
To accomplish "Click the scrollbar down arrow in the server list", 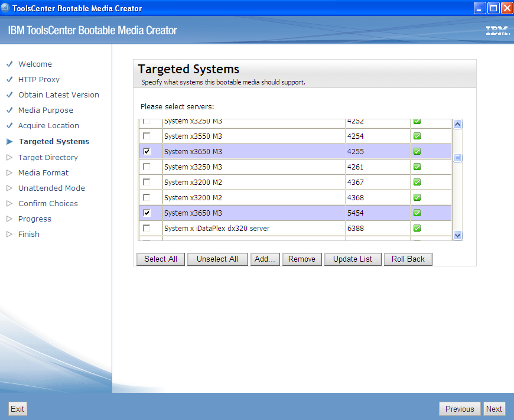I will [457, 235].
